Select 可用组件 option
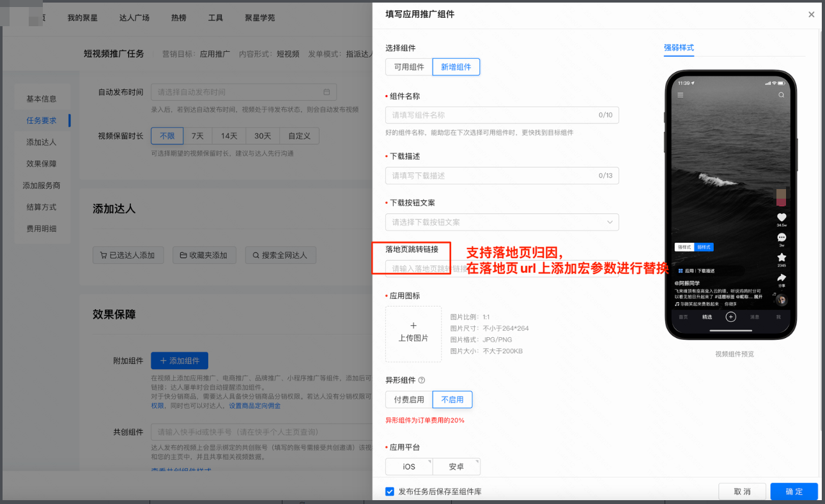This screenshot has height=504, width=825. pyautogui.click(x=409, y=67)
